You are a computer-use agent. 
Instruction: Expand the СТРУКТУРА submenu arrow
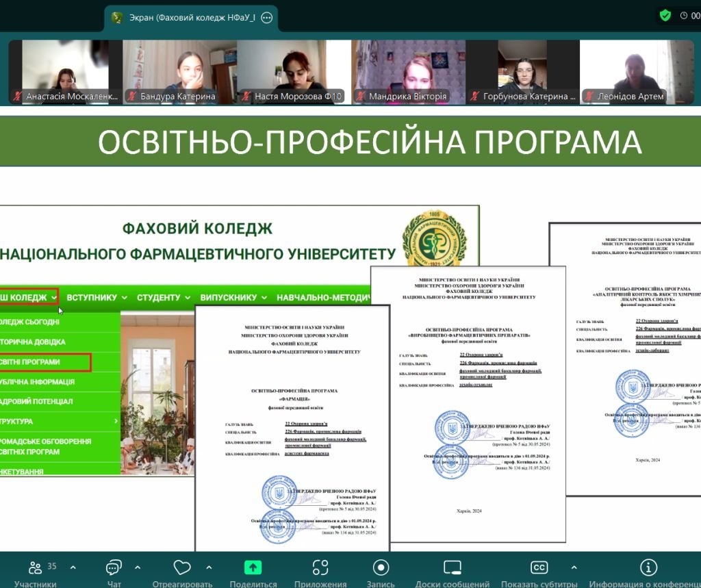(x=116, y=421)
